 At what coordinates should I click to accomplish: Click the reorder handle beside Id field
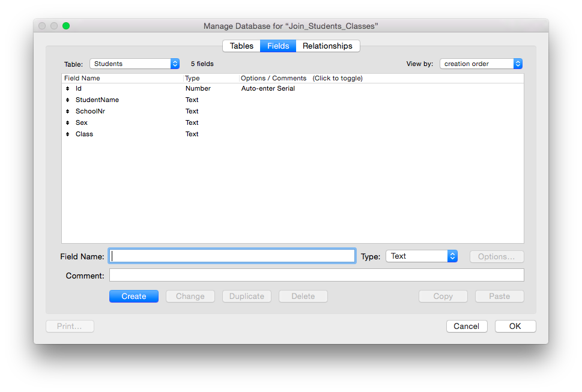coord(67,89)
